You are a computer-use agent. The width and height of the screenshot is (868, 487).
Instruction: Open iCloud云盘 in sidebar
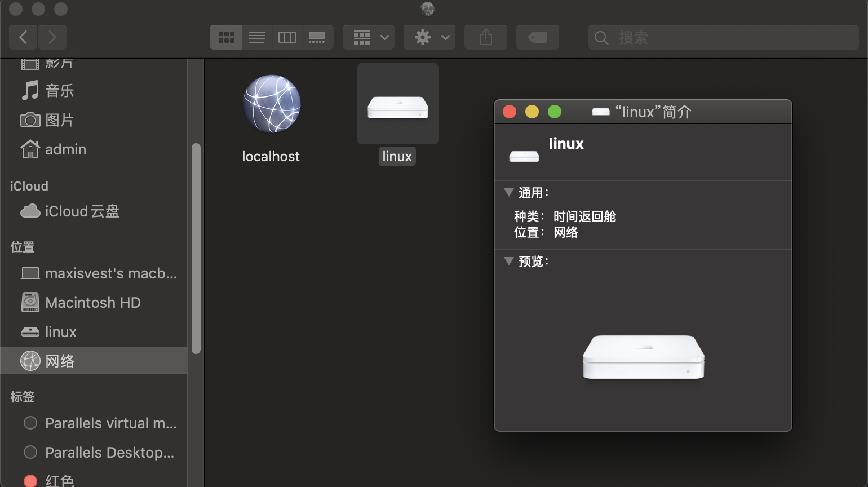82,211
